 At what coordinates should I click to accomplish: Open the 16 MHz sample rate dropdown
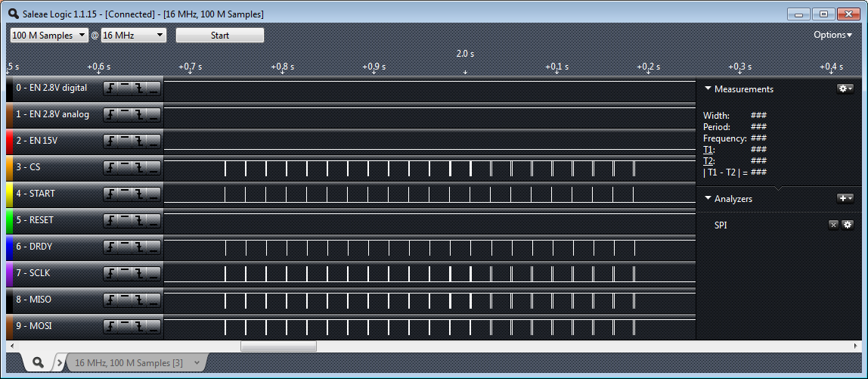[133, 36]
